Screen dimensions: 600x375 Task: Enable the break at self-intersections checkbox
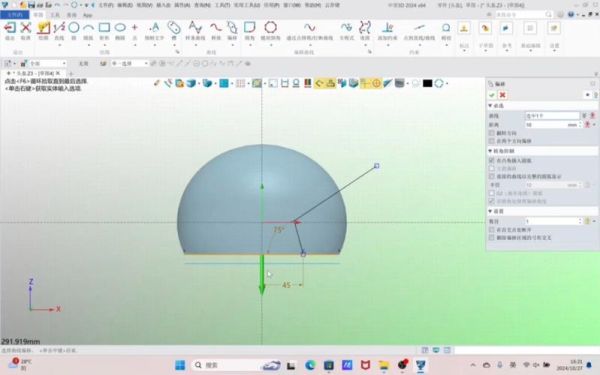coord(492,230)
